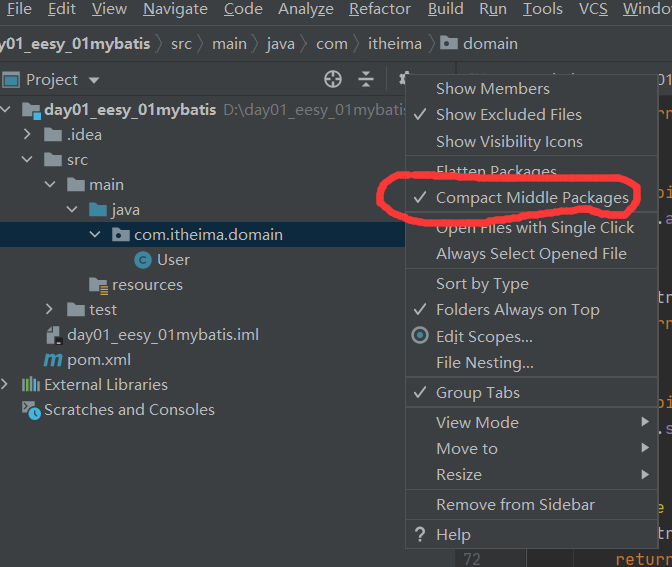Click java in the breadcrumb path
The width and height of the screenshot is (672, 567).
pyautogui.click(x=280, y=44)
